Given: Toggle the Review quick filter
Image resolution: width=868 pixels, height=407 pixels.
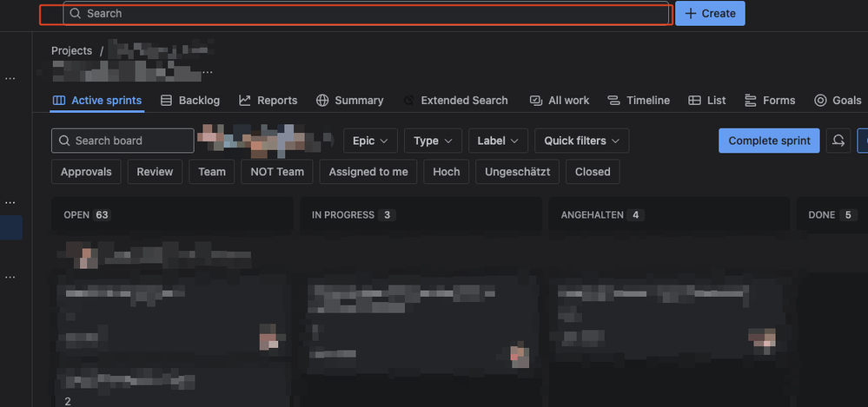Looking at the screenshot, I should pyautogui.click(x=155, y=172).
